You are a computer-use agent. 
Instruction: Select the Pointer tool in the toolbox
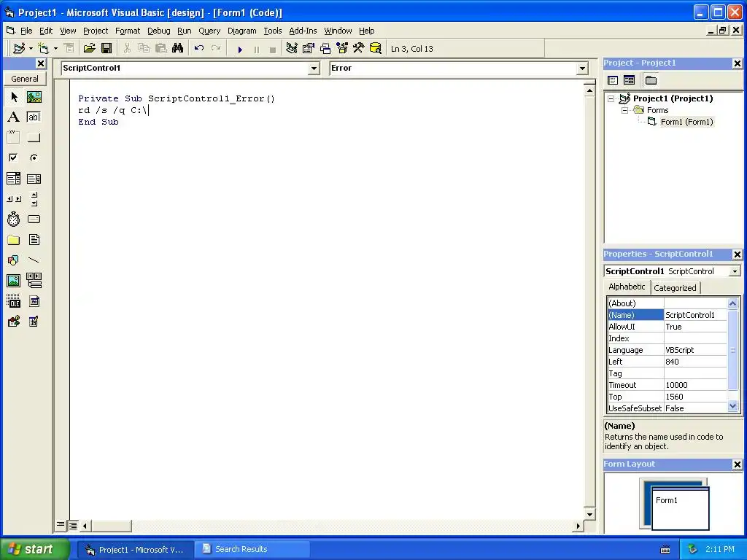14,97
